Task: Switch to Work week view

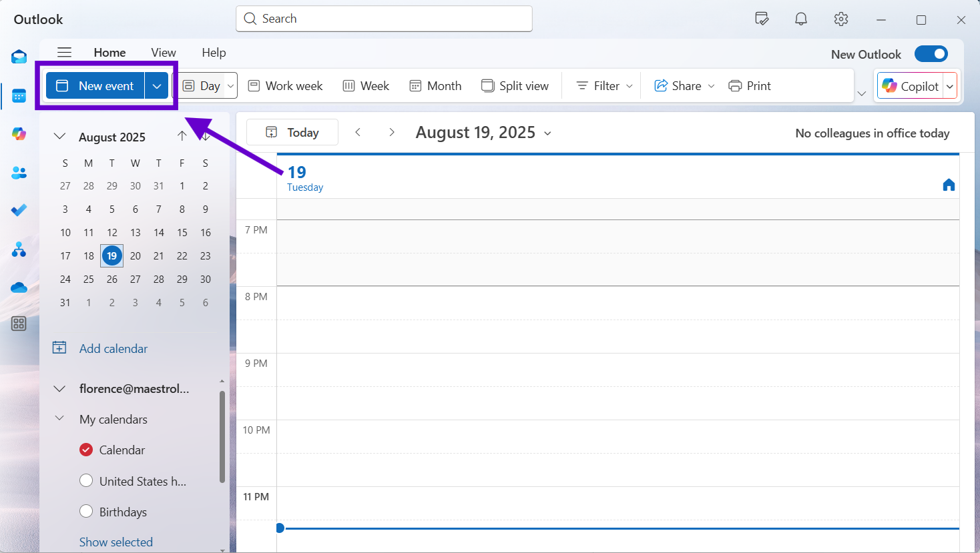Action: 285,85
